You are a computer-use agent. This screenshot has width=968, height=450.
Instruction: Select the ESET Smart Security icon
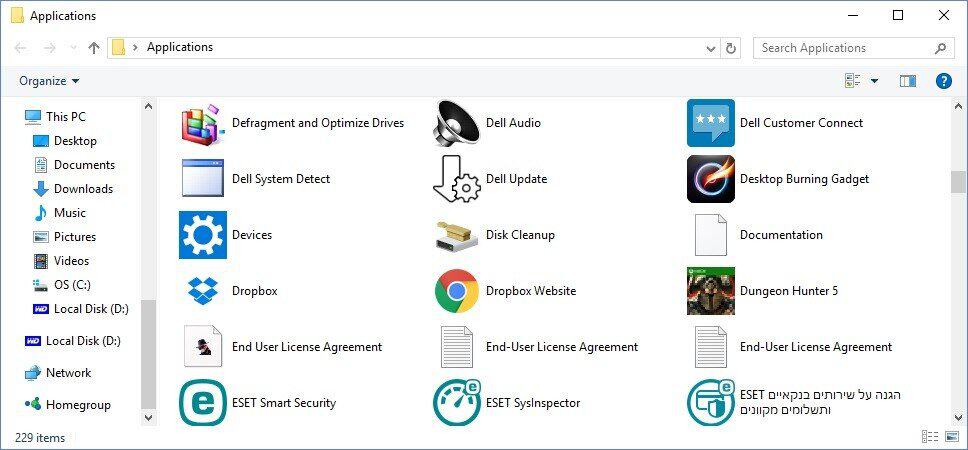(202, 402)
